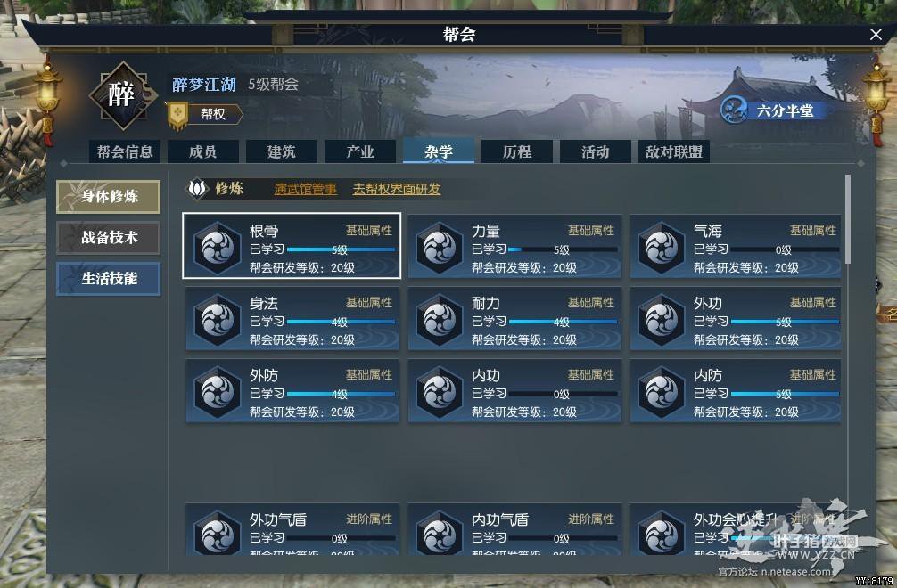Select the 根骨 skill swirl icon
Viewport: 897px width, 588px height.
218,248
